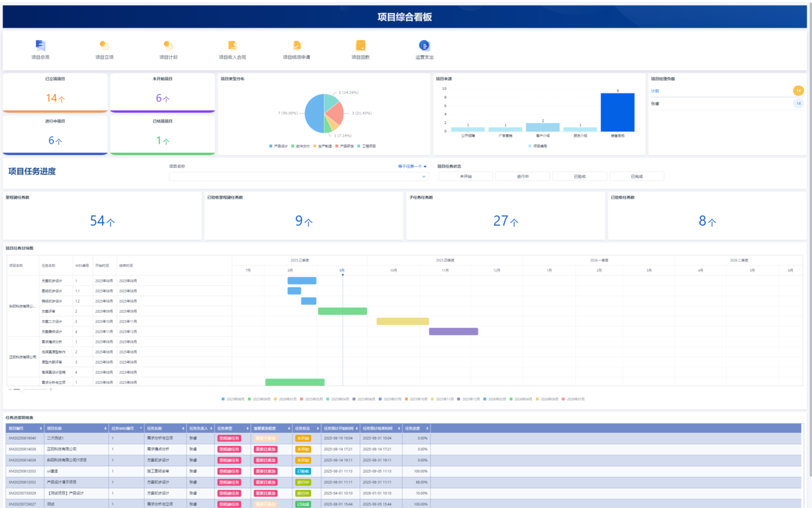
Task: Sort table by 项目编号 column arrows
Action: tap(40, 428)
